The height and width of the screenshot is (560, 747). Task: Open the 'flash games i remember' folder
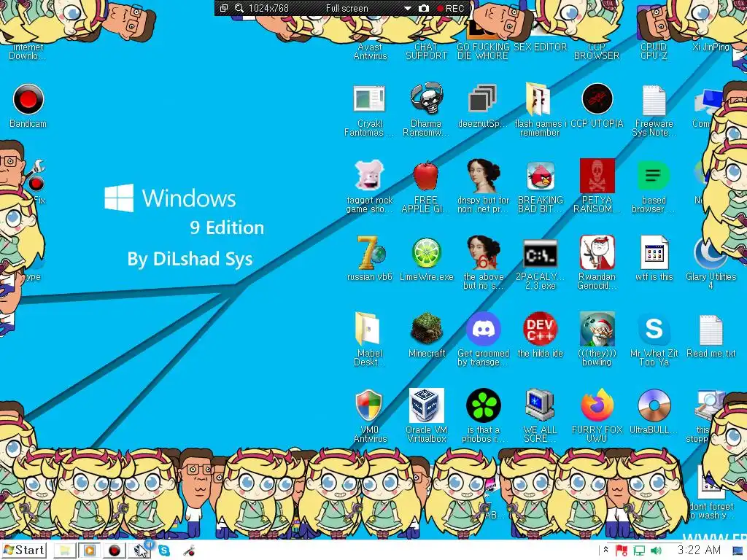coord(539,99)
